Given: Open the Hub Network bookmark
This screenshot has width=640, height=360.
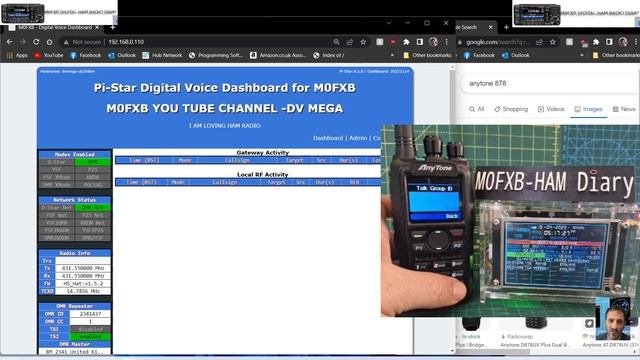Looking at the screenshot, I should coord(162,55).
